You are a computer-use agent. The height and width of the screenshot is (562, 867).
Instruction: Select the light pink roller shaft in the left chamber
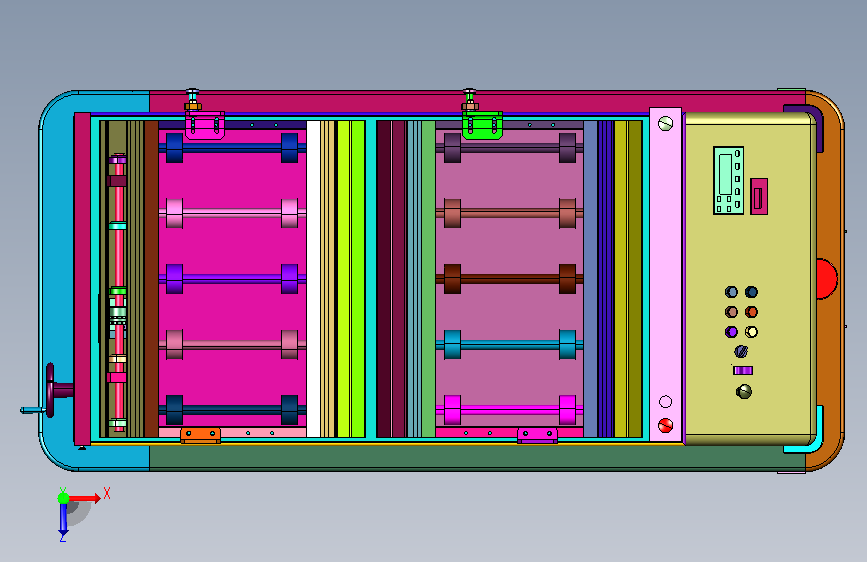tap(232, 213)
